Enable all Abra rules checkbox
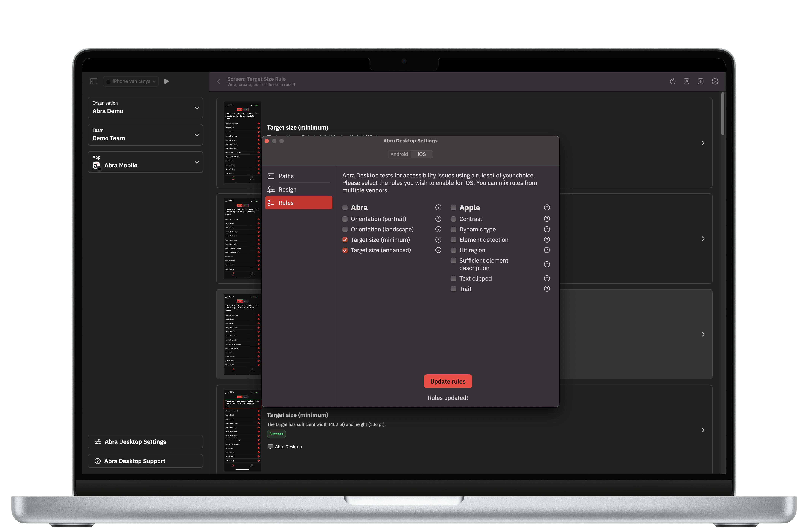The width and height of the screenshot is (808, 532). [x=345, y=208]
